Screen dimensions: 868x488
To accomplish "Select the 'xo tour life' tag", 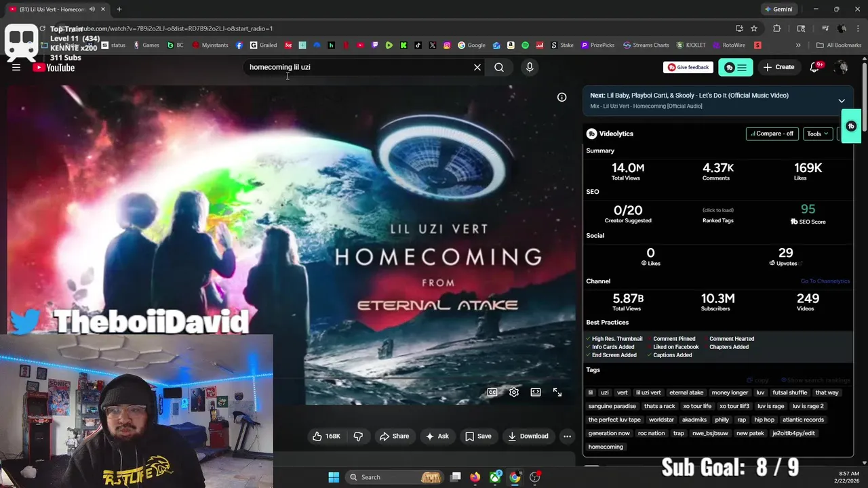I will pos(697,406).
